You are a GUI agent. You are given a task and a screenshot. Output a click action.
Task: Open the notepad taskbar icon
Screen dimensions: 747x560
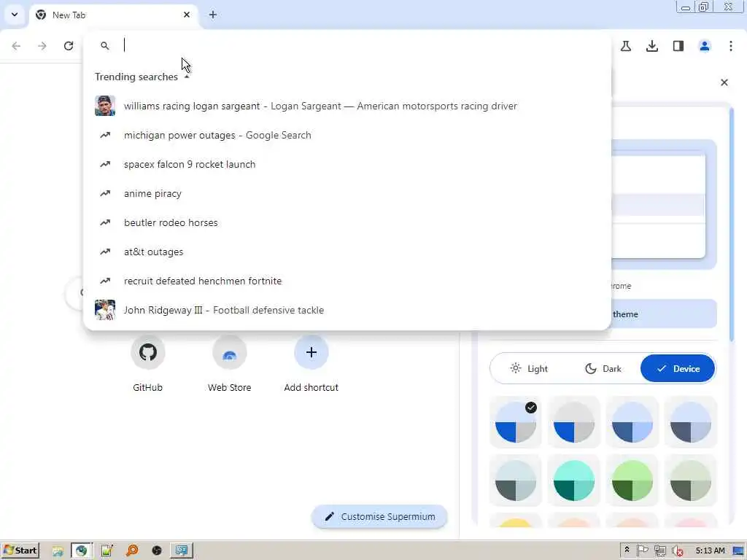click(x=107, y=551)
